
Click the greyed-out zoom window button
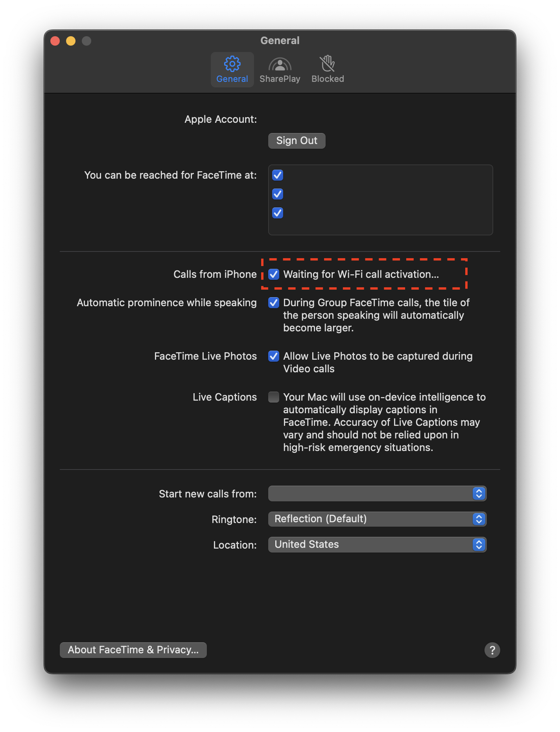[x=87, y=41]
